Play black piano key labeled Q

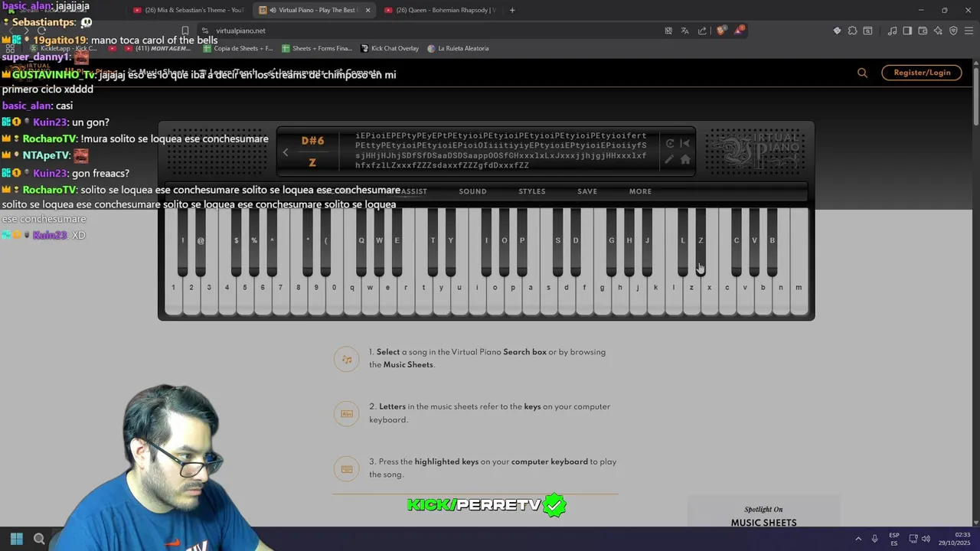point(361,241)
